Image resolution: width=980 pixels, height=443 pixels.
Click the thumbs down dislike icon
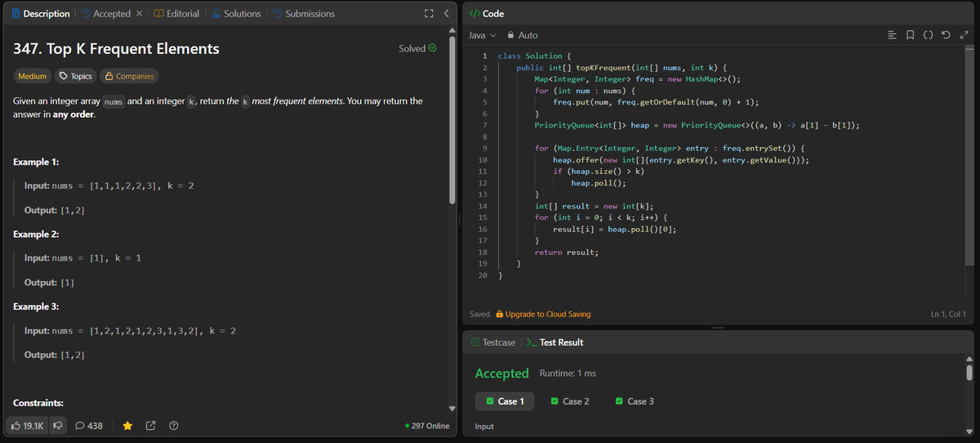57,425
